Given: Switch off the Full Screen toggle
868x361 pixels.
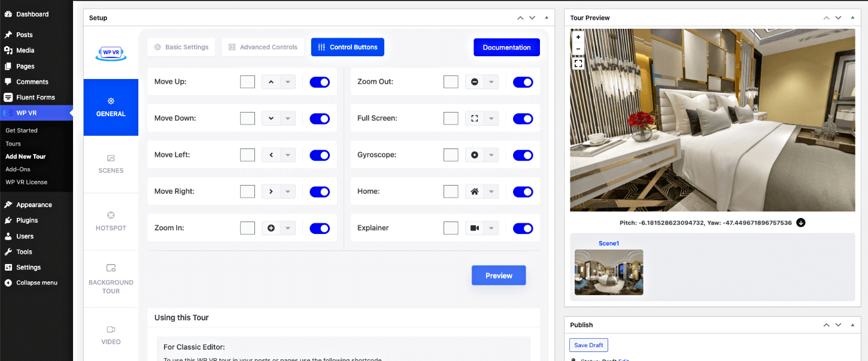Looking at the screenshot, I should point(523,119).
